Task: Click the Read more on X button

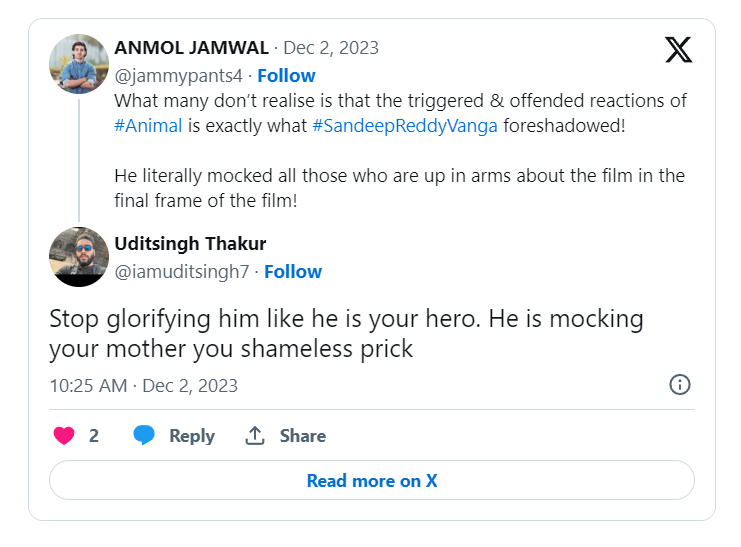Action: click(372, 480)
